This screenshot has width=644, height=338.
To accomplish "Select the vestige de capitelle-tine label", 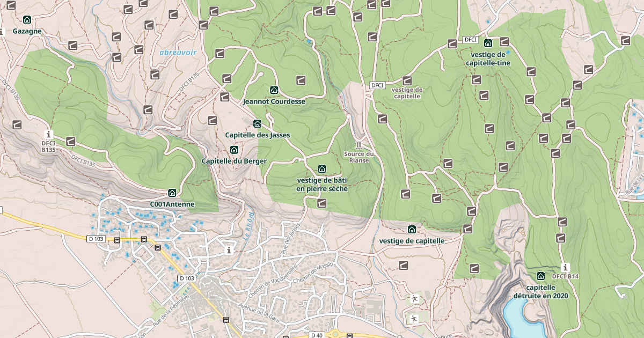I will pos(488,58).
